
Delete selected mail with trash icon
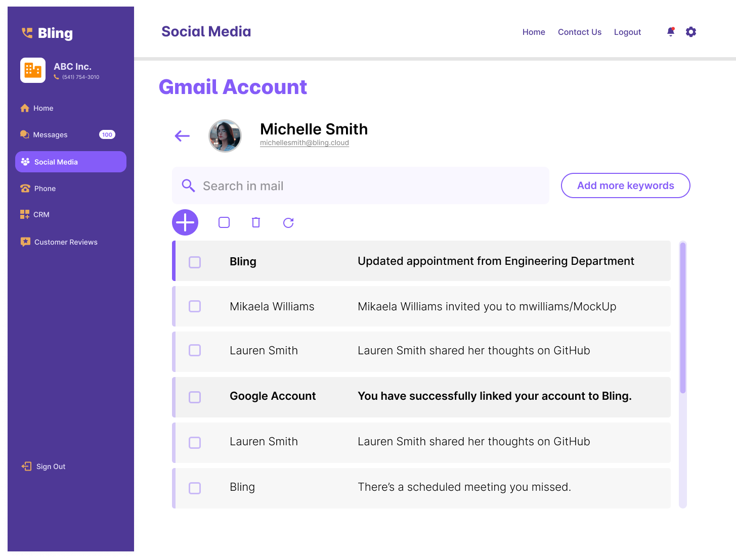point(256,222)
